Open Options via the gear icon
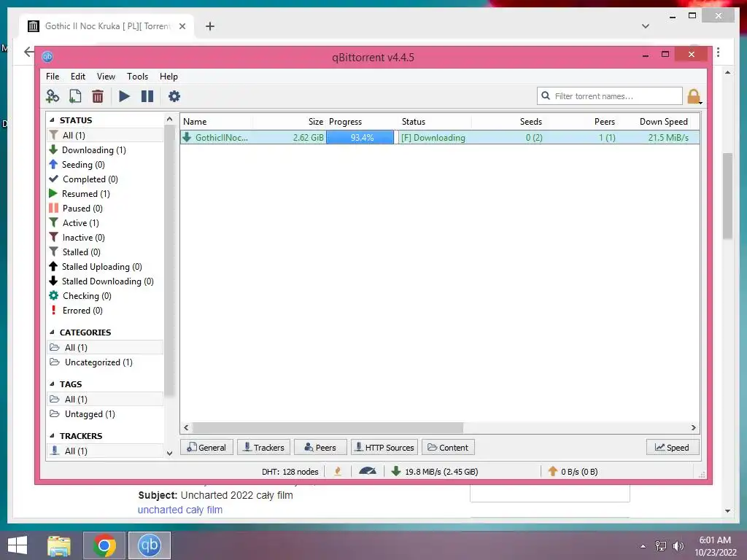Screen dimensions: 747x560 pyautogui.click(x=174, y=96)
